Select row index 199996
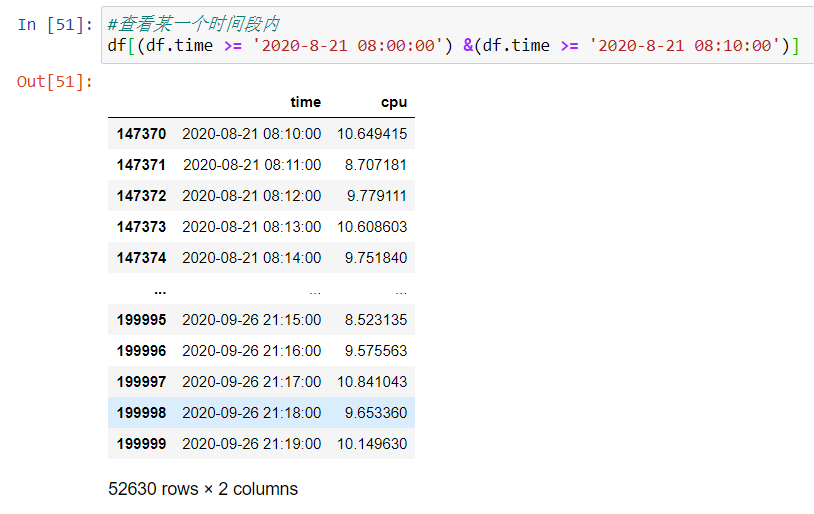Viewport: 814px width, 514px height. [141, 351]
